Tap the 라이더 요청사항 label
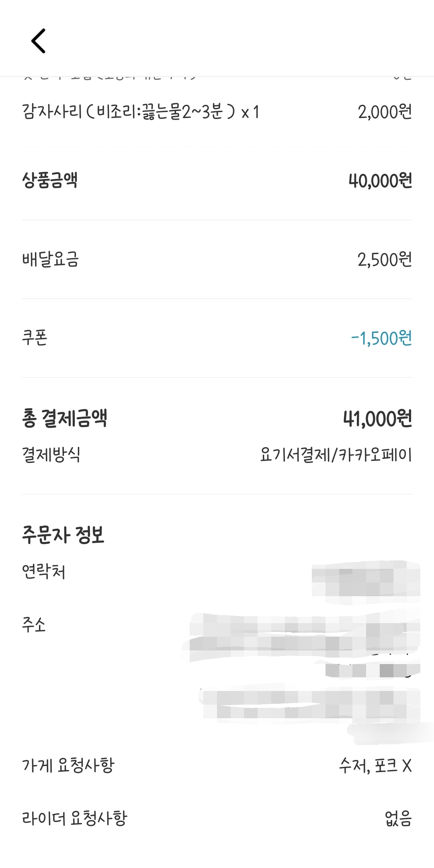Screen dimensions: 434x868 tap(74, 818)
